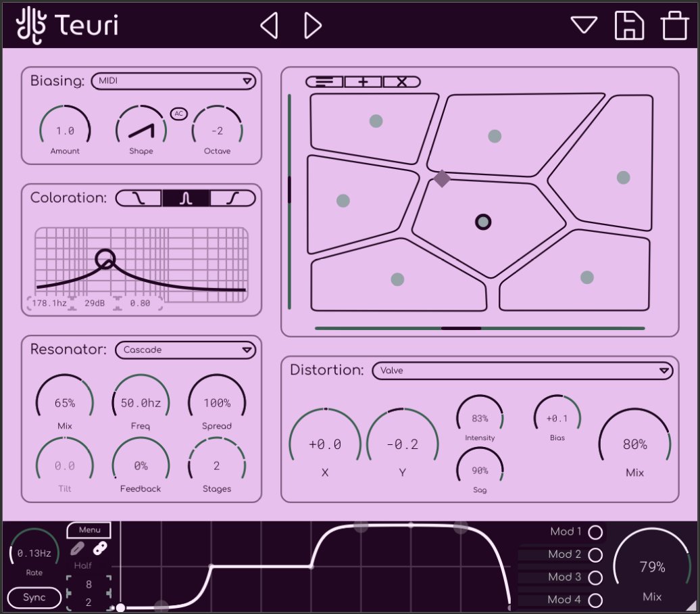Click the LFO curve start point

click(120, 608)
